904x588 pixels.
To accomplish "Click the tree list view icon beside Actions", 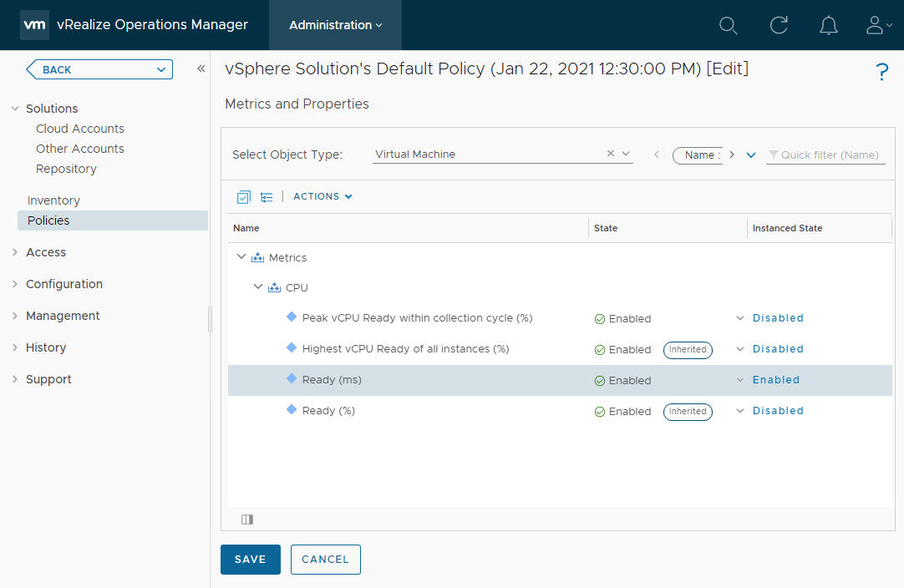I will click(267, 197).
